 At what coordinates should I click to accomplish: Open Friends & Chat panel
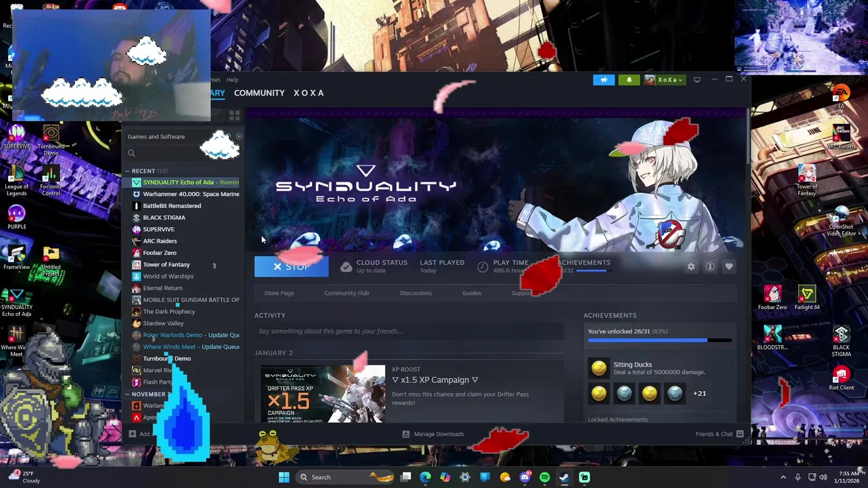point(719,434)
